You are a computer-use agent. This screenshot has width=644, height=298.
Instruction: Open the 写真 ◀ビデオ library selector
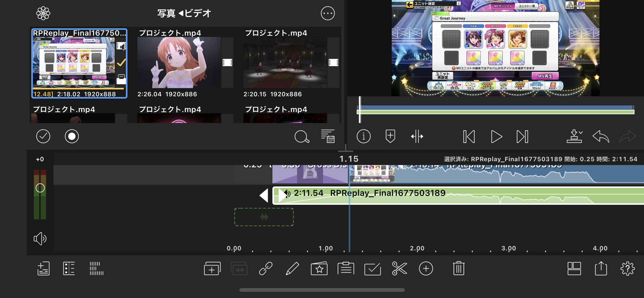pos(184,13)
